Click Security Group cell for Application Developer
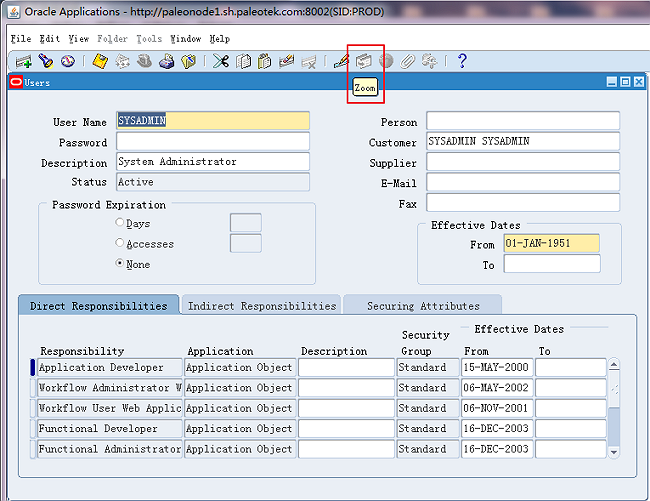The image size is (650, 501). point(428,368)
